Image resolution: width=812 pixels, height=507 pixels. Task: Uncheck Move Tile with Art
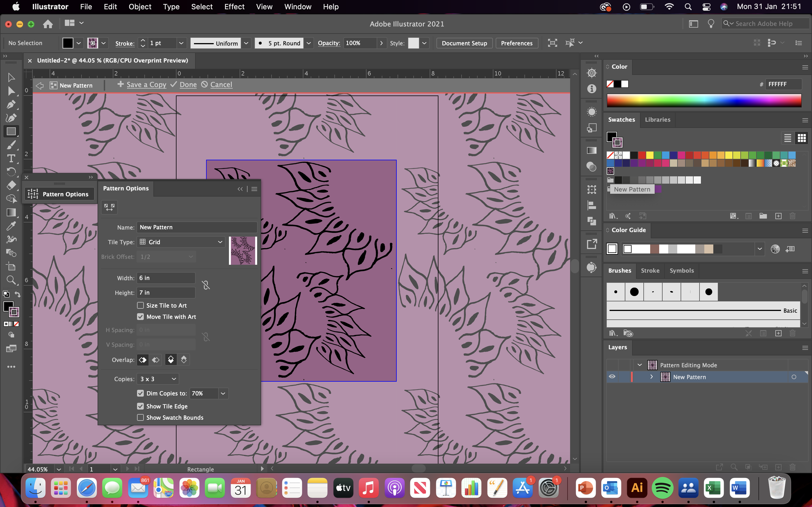click(x=141, y=316)
